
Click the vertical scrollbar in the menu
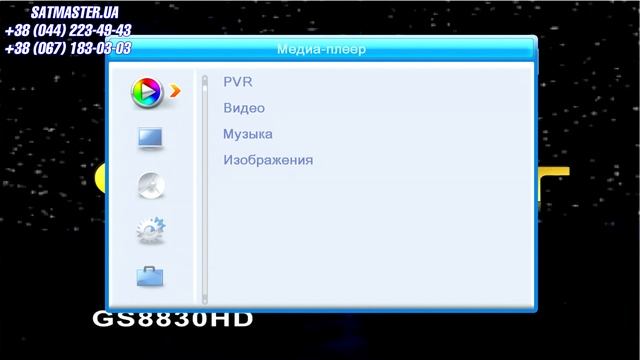tap(205, 190)
